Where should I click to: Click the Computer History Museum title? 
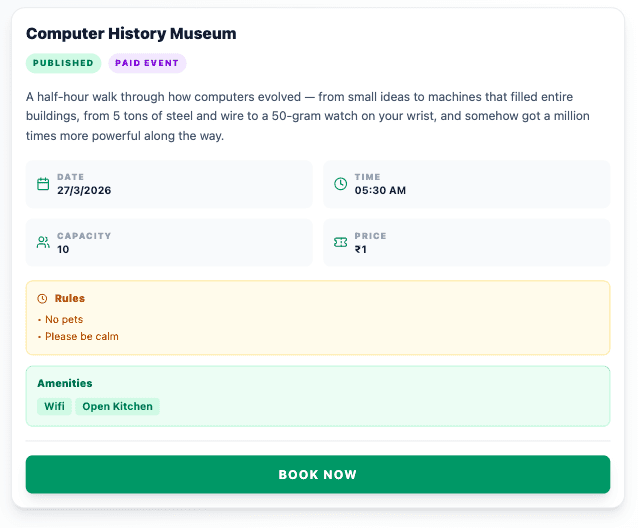[x=131, y=34]
